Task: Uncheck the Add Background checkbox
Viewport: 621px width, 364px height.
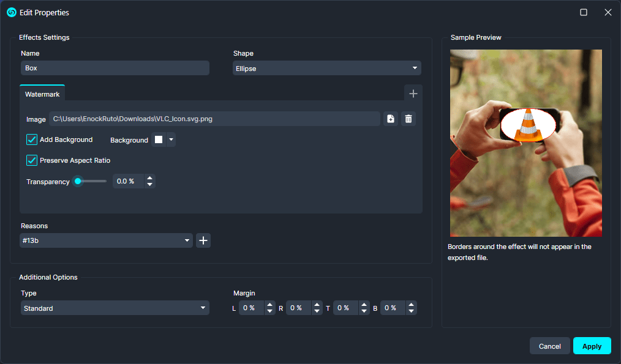Action: click(x=32, y=139)
